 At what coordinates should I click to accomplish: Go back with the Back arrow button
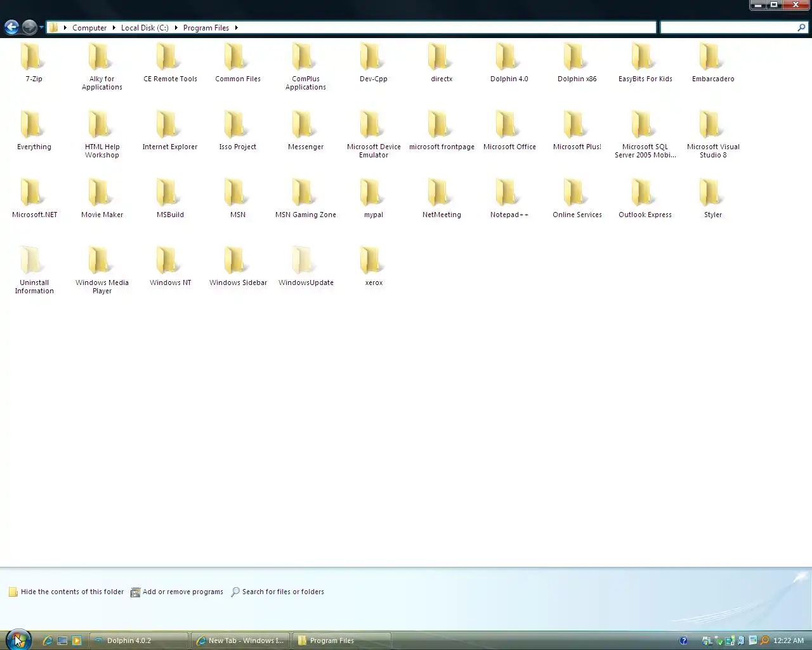[x=11, y=27]
